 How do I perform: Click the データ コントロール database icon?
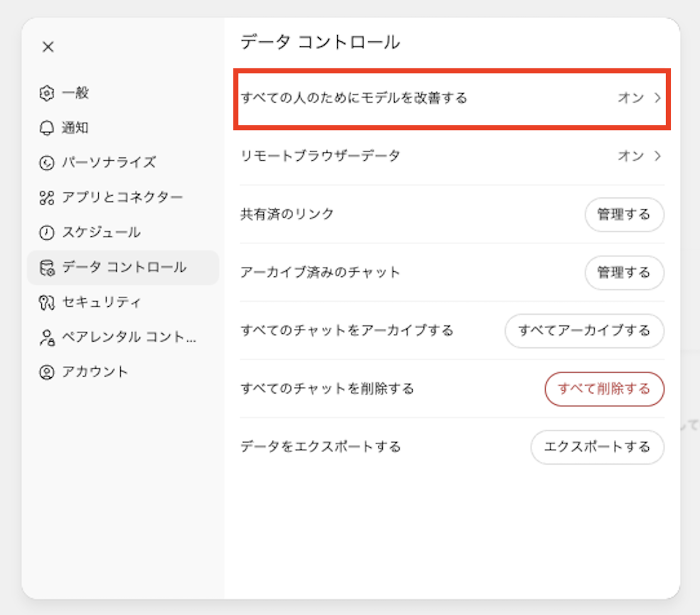pos(47,268)
